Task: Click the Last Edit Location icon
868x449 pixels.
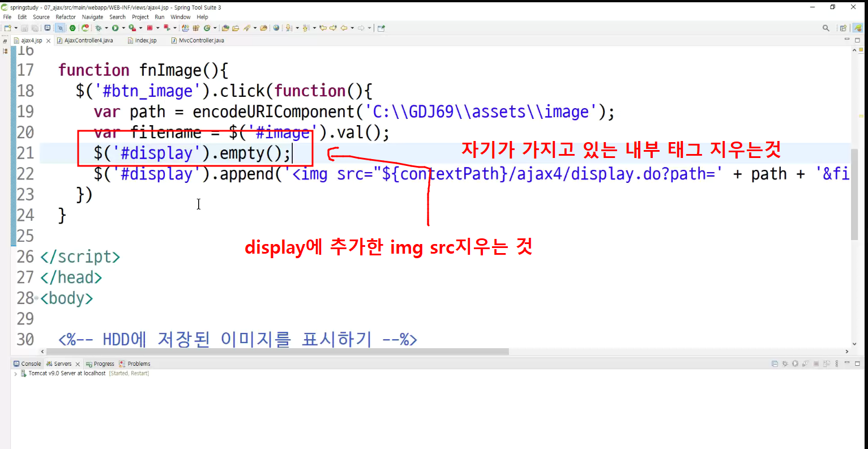Action: point(323,28)
